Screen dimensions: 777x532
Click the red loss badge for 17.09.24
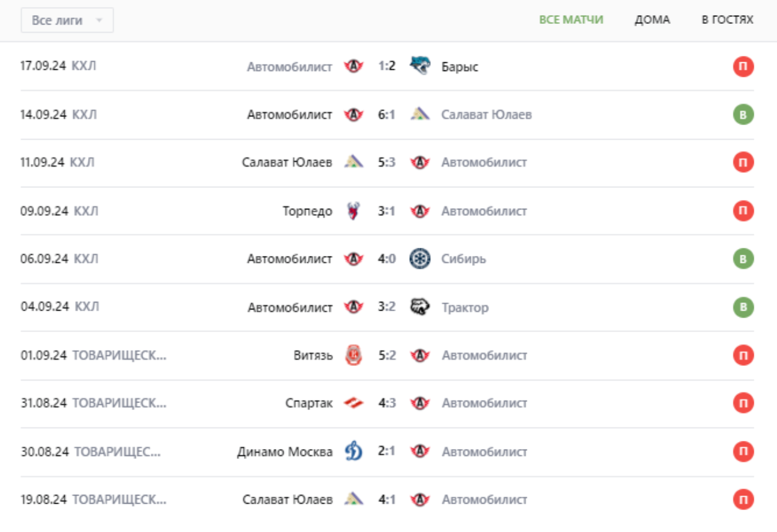pyautogui.click(x=743, y=66)
